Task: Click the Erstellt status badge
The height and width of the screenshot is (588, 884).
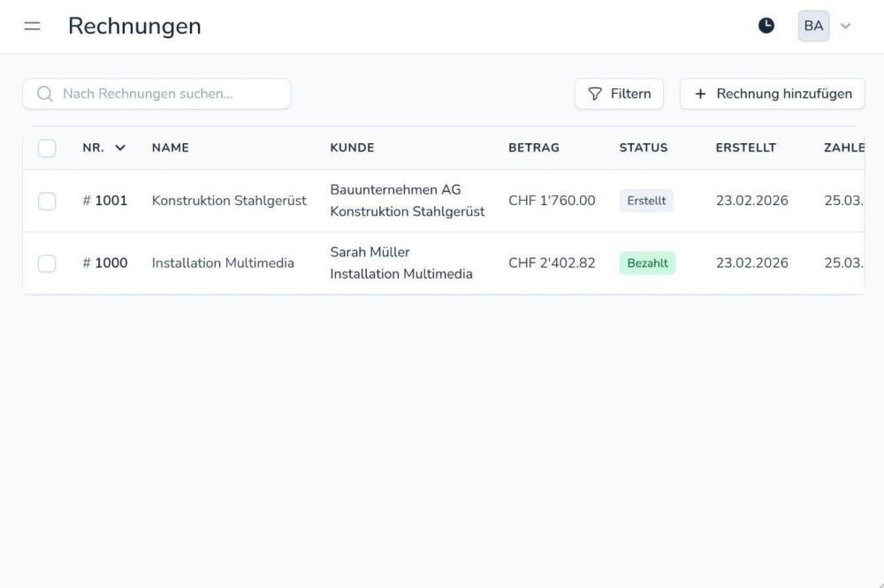Action: pos(646,201)
